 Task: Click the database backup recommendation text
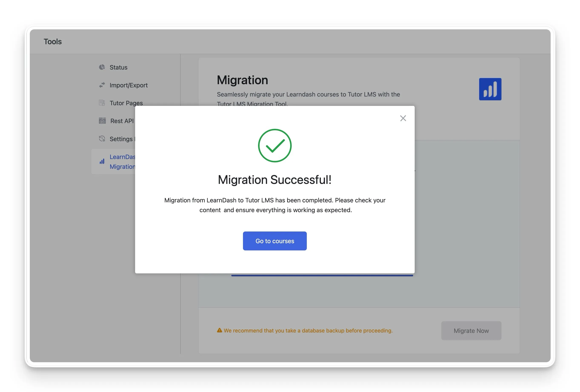(x=308, y=331)
